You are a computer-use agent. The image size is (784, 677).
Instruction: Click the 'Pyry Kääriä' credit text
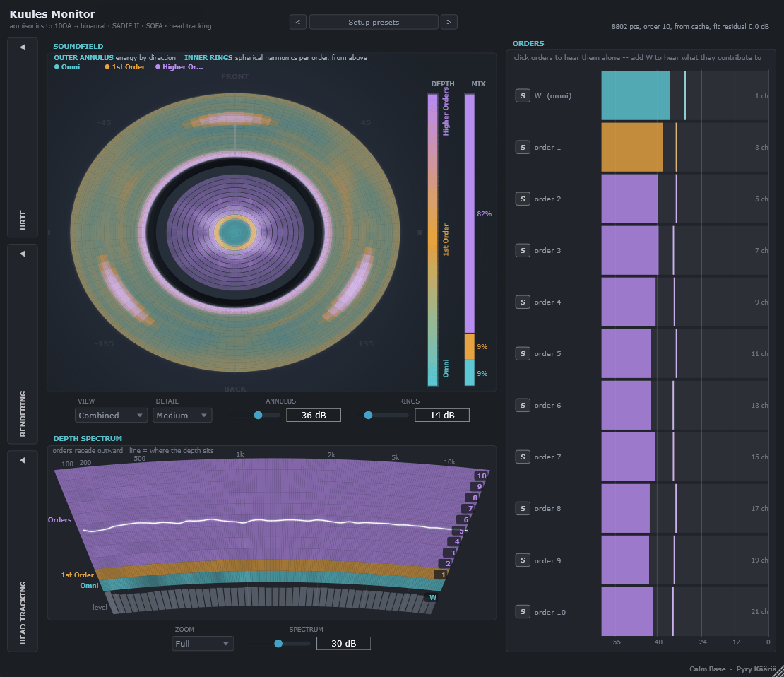coord(756,669)
